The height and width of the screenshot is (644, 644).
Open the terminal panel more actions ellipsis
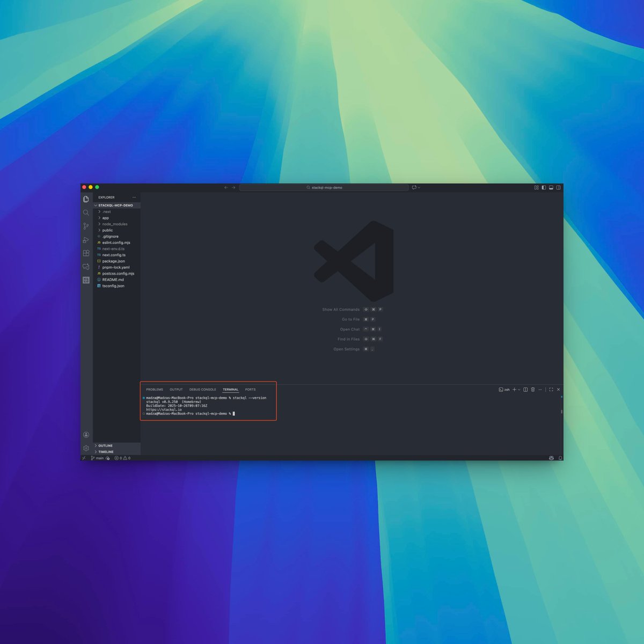[540, 390]
